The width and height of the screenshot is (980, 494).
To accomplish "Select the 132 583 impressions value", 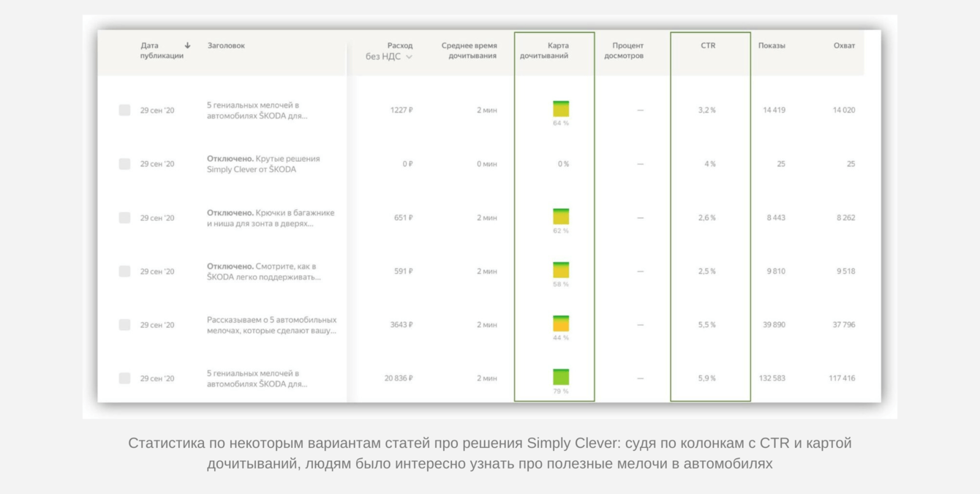I will click(x=772, y=378).
